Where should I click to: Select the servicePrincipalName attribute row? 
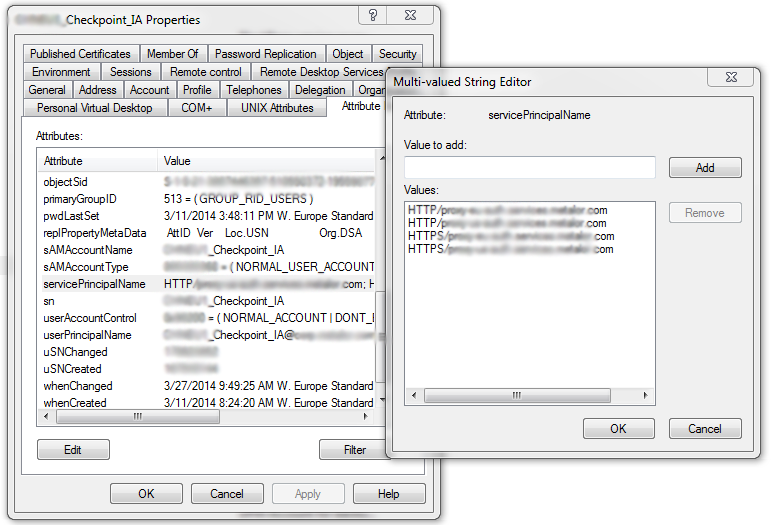pos(207,284)
